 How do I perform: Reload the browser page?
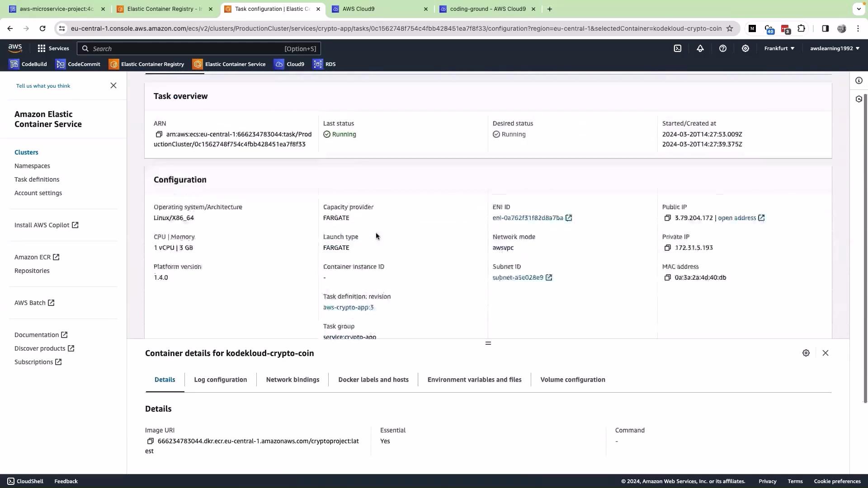pos(42,28)
